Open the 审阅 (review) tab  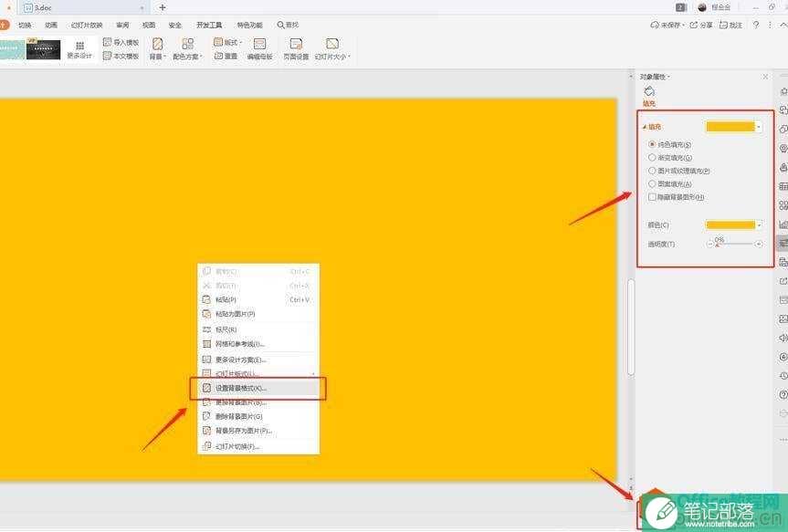click(122, 25)
